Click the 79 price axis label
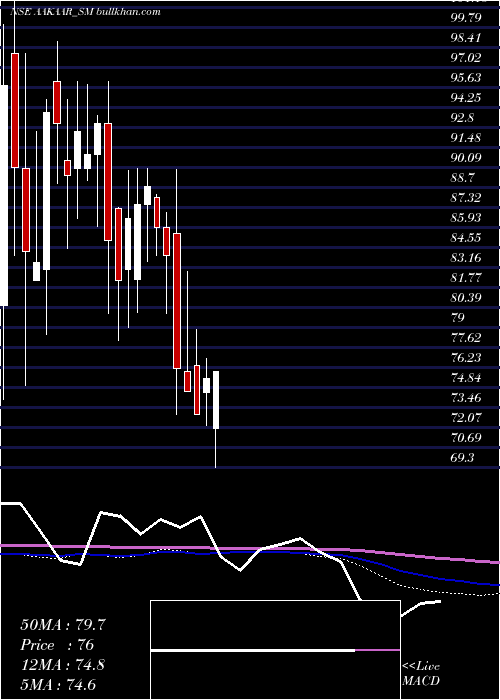500x700 pixels. click(x=458, y=317)
